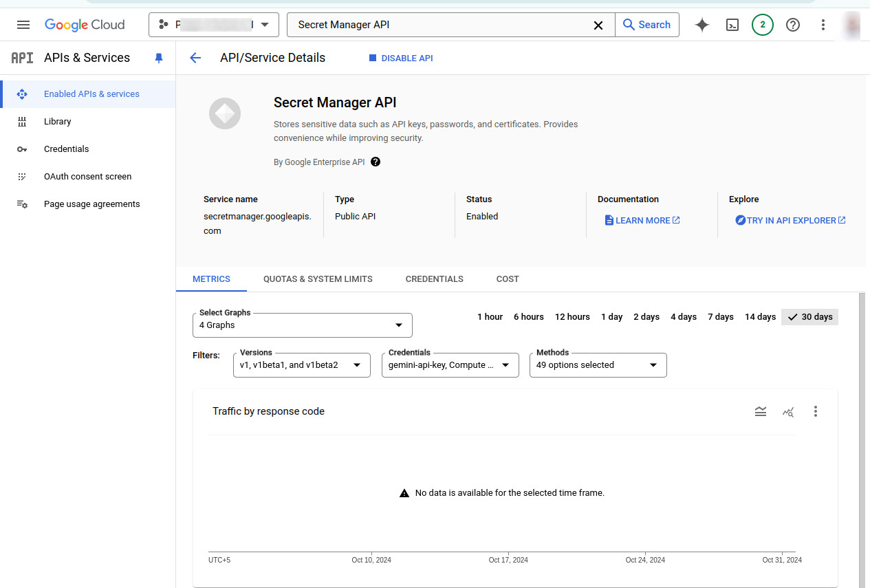Open Metrics Explorer icon on Traffic graph
This screenshot has width=870, height=588.
788,411
